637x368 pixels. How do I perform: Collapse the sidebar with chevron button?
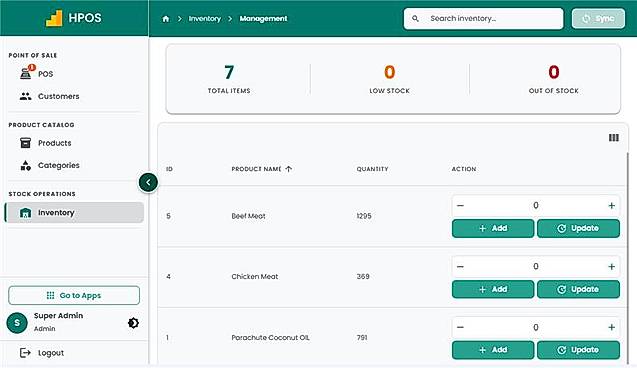[x=148, y=182]
